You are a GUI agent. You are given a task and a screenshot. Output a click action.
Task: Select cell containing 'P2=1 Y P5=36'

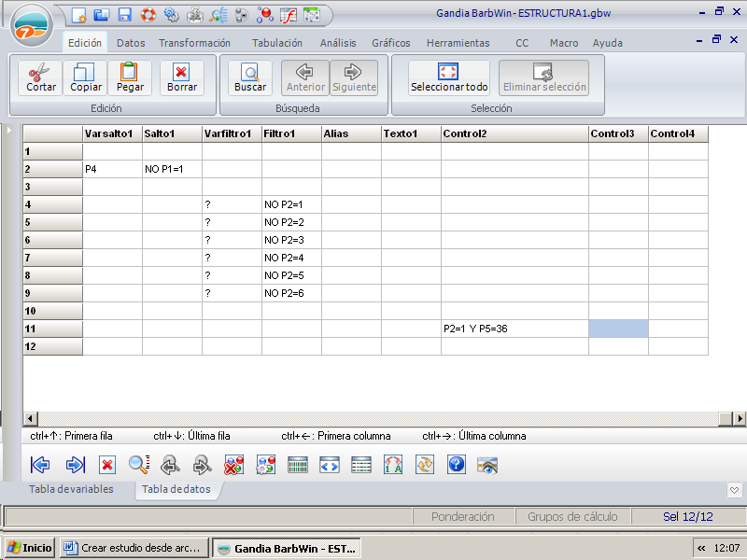tap(514, 329)
